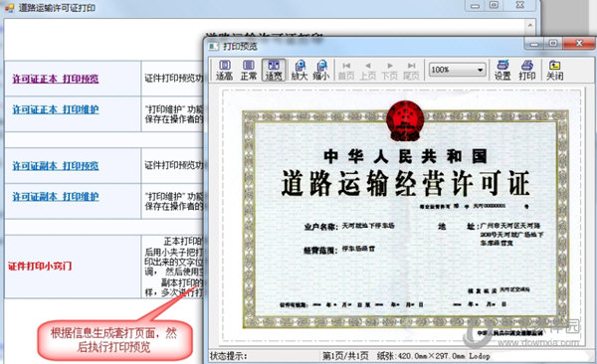Close the 打印预览 window with red X
This screenshot has height=364, width=597.
click(579, 44)
